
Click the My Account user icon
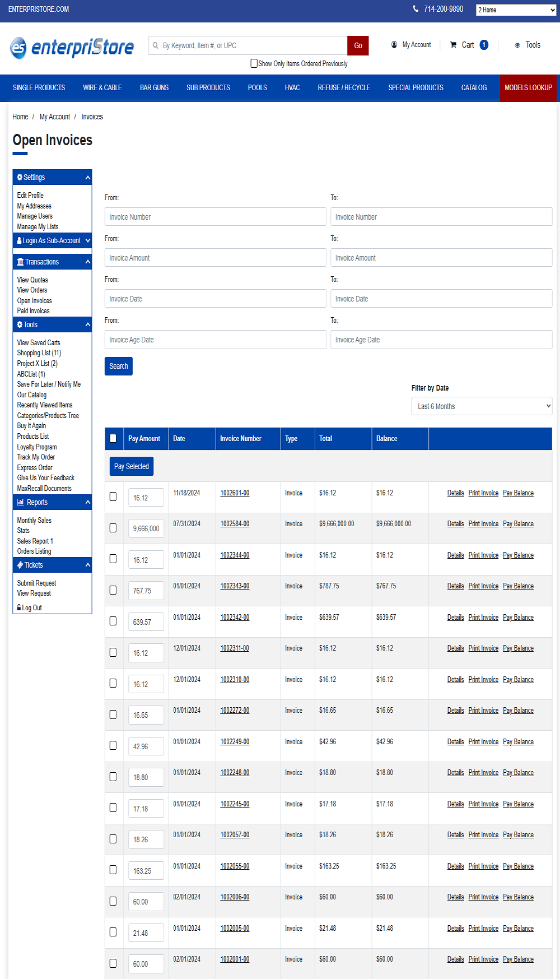[394, 45]
